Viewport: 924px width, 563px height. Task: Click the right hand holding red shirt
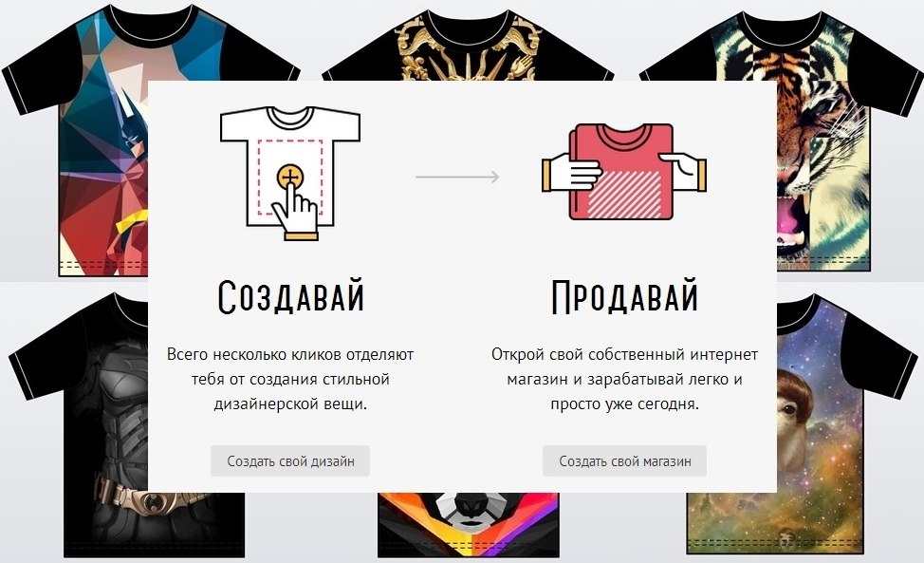(683, 172)
